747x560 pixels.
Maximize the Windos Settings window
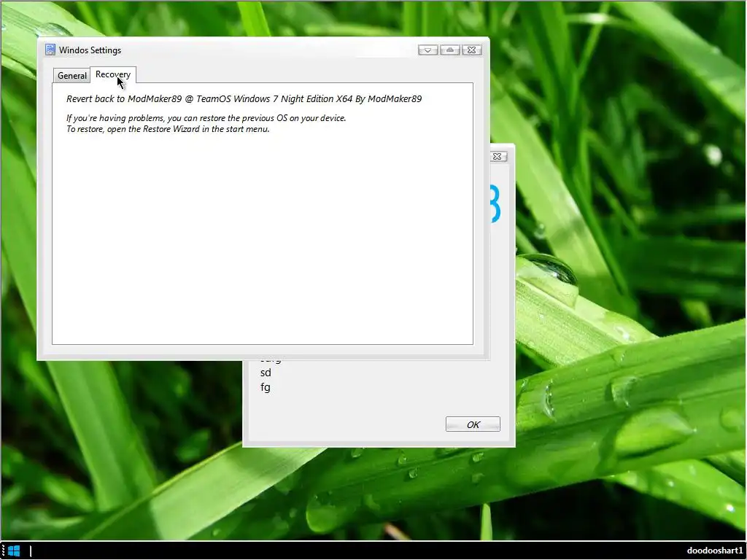click(x=449, y=50)
